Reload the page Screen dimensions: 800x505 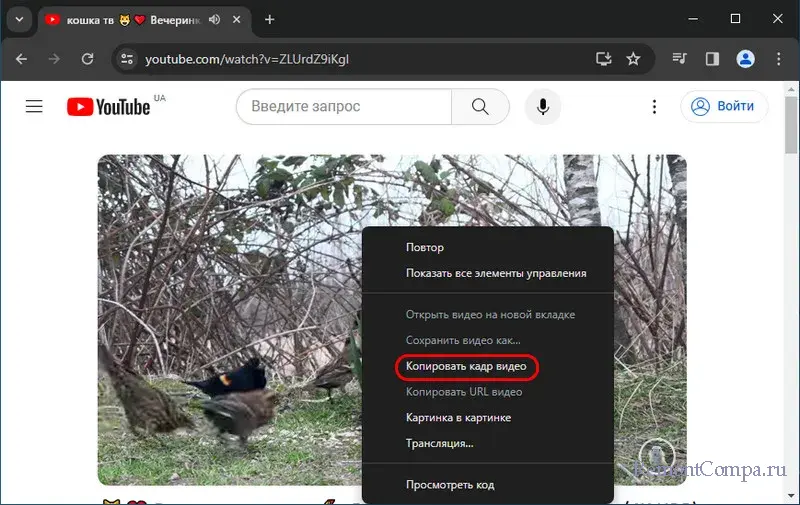[86, 59]
